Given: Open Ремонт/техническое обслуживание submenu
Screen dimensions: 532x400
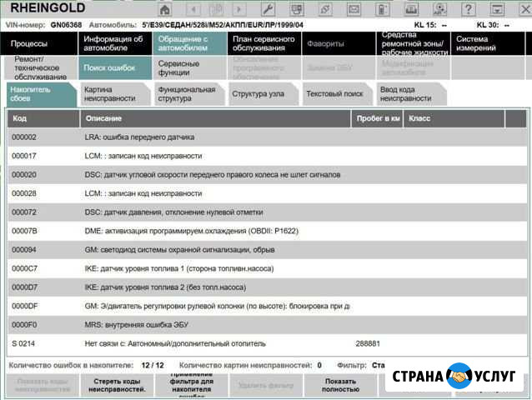Looking at the screenshot, I should (41, 67).
